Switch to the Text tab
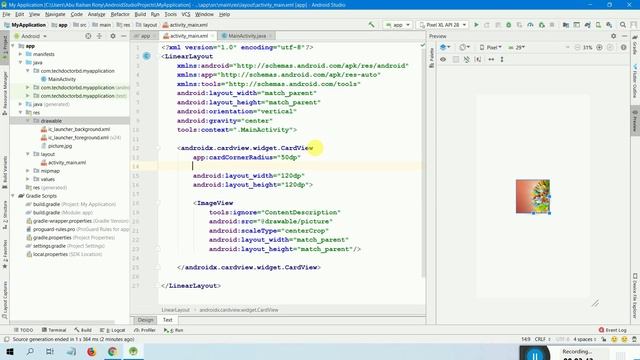The image size is (640, 360). (168, 320)
